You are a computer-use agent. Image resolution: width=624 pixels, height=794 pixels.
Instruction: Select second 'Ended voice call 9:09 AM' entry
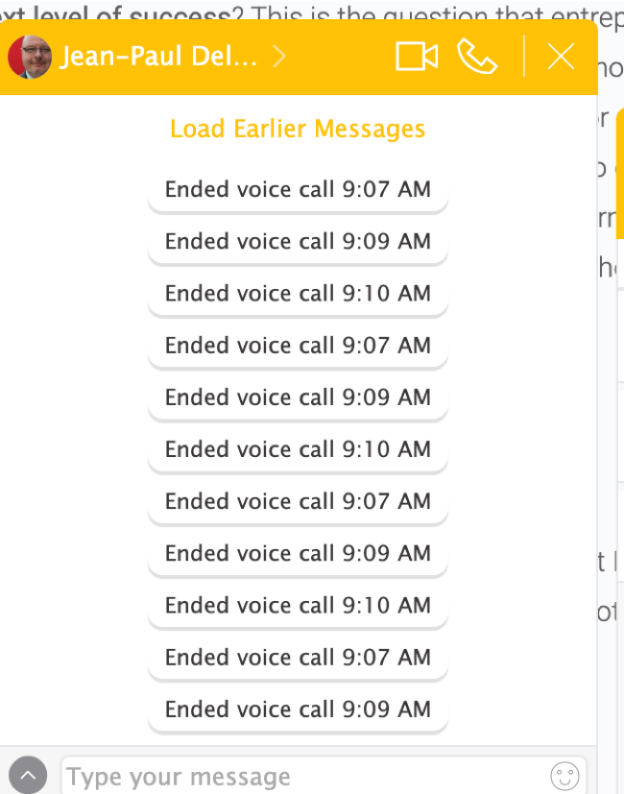298,398
